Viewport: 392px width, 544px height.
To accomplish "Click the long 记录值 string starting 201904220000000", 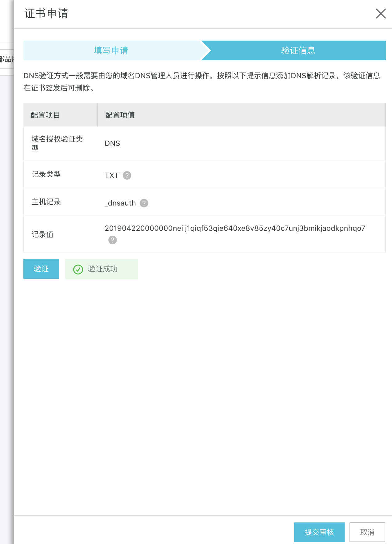I will click(x=235, y=228).
